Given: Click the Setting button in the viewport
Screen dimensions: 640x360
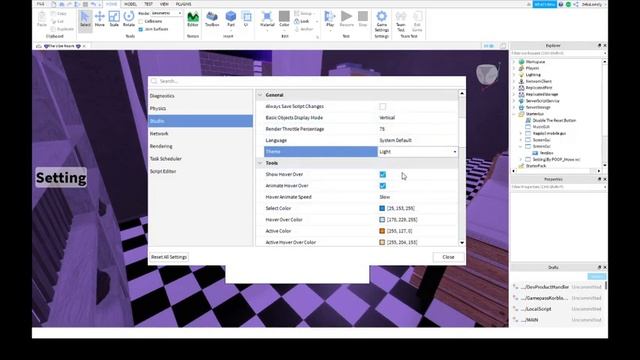Looking at the screenshot, I should point(61,178).
